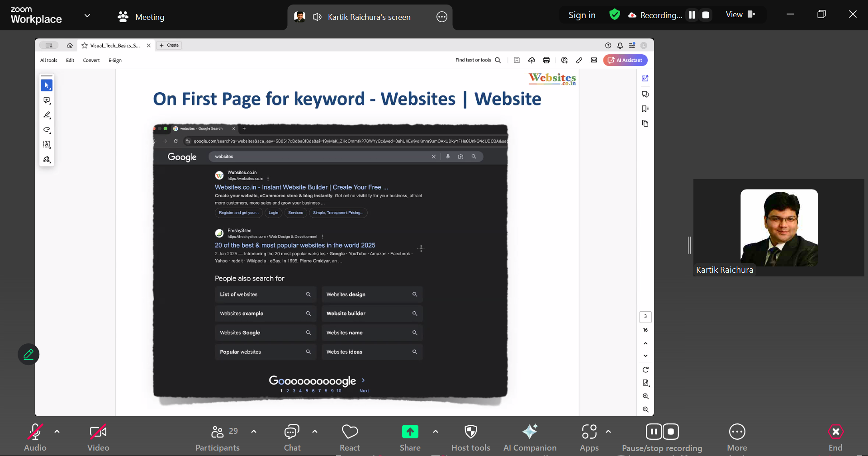Viewport: 868px width, 456px height.
Task: Select Acrobat highlight pen tool
Action: (47, 115)
